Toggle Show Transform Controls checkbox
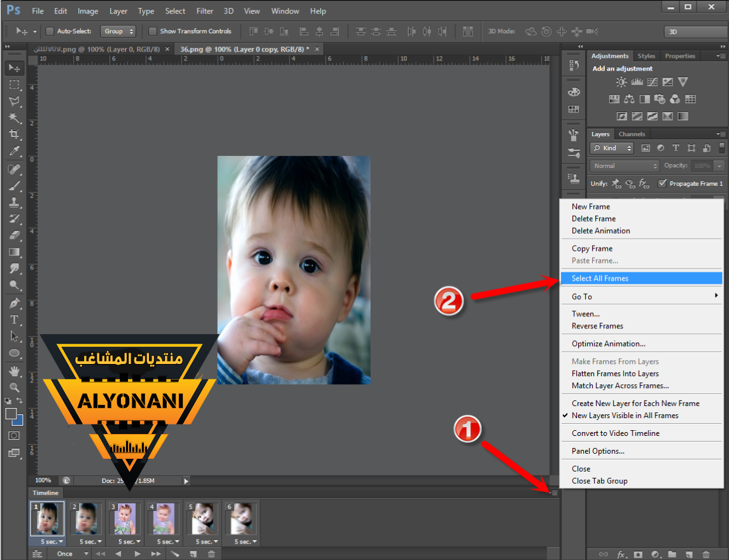The width and height of the screenshot is (729, 560). pos(153,31)
